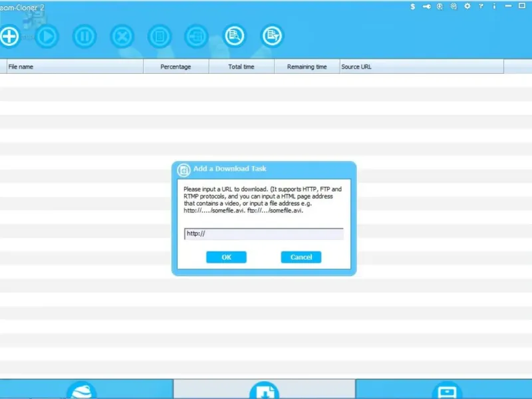Sort by the Percentage column header
The height and width of the screenshot is (399, 532).
176,67
